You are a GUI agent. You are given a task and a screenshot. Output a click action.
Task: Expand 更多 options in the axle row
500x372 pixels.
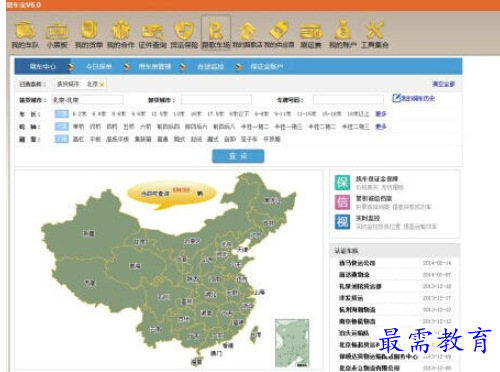380,127
